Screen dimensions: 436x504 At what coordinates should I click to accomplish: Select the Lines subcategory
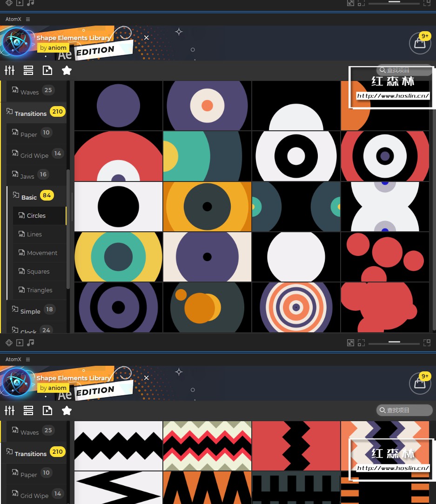(x=39, y=235)
